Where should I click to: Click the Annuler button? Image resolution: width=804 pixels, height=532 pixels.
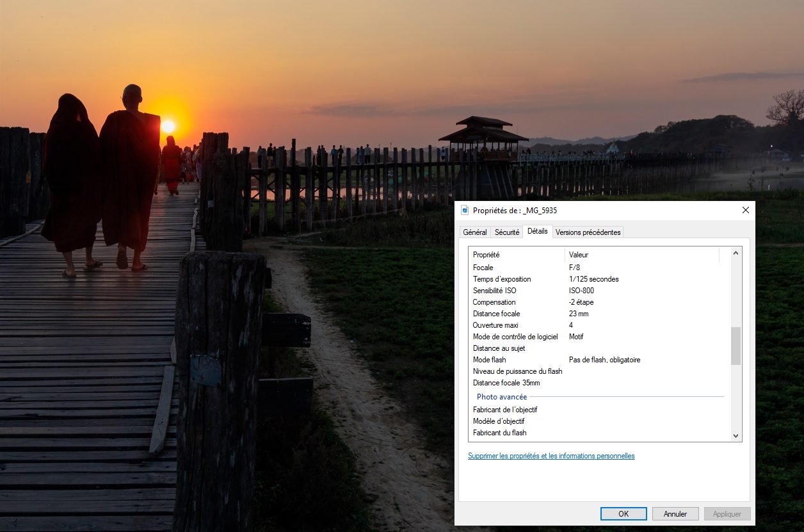(x=675, y=513)
